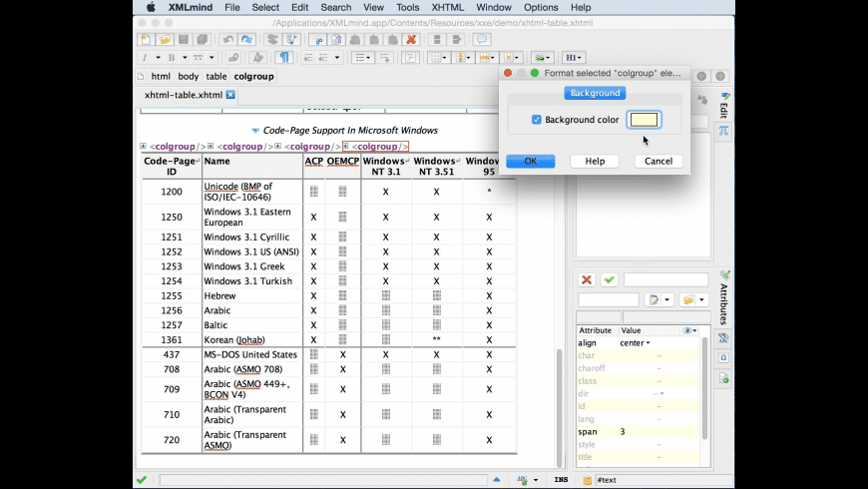
Task: Click the blue up arrow status icon
Action: coord(497,480)
